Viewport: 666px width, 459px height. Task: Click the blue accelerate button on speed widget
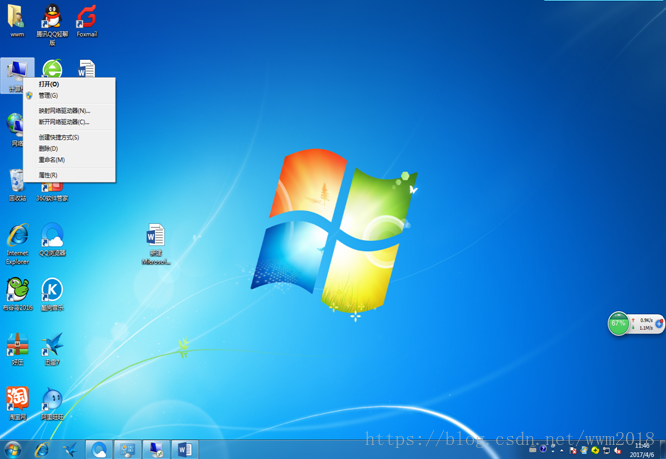pyautogui.click(x=659, y=324)
